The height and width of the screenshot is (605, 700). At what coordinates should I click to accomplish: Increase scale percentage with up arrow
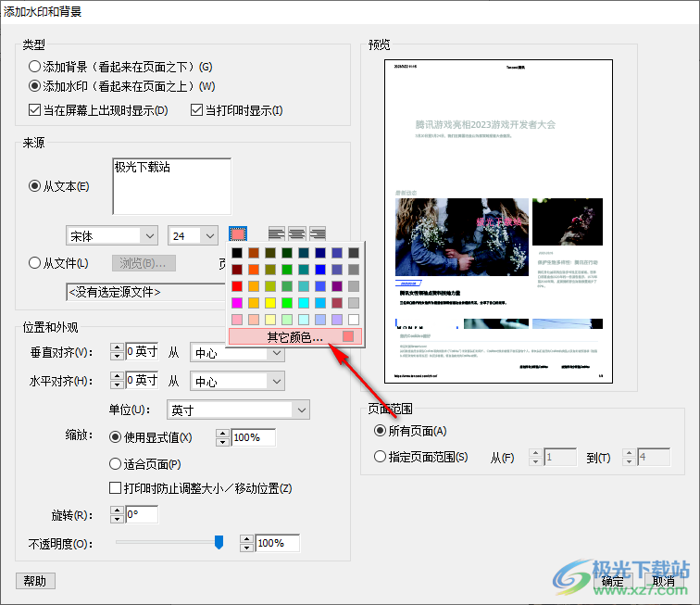pyautogui.click(x=222, y=434)
